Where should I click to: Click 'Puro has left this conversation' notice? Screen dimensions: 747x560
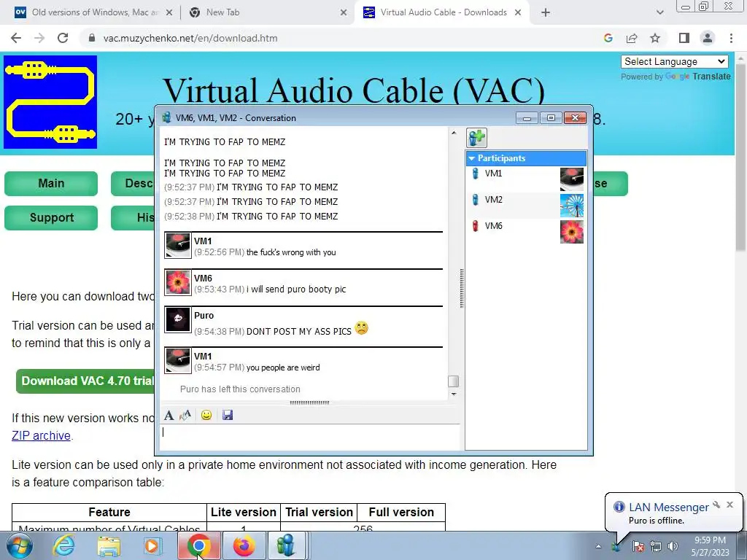[x=240, y=389]
